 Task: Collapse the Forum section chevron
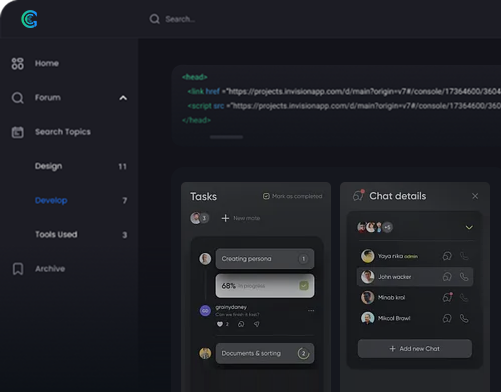tap(123, 98)
